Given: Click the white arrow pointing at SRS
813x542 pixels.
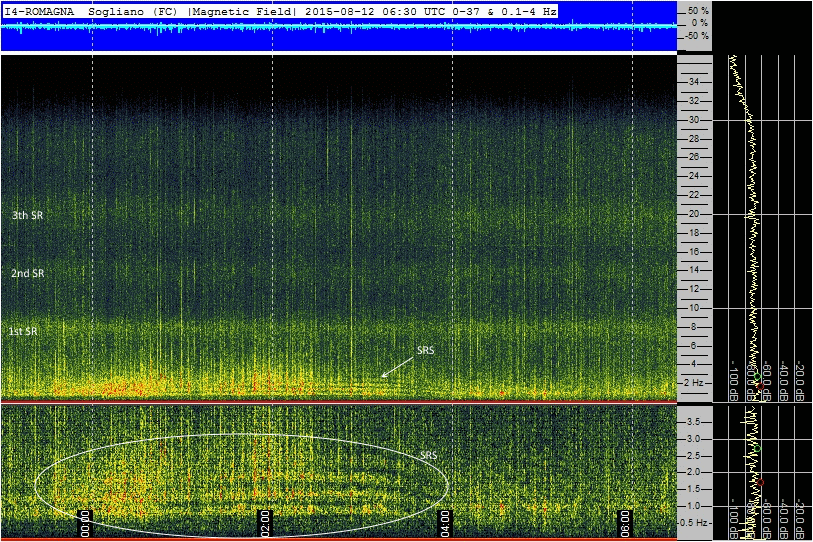Looking at the screenshot, I should coord(397,368).
